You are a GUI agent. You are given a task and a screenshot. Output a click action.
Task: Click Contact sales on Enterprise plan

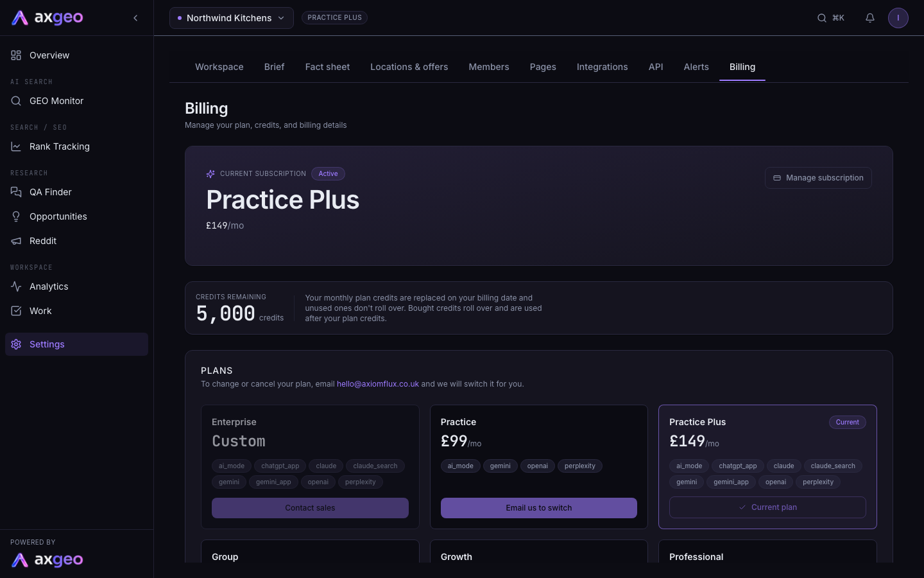310,508
